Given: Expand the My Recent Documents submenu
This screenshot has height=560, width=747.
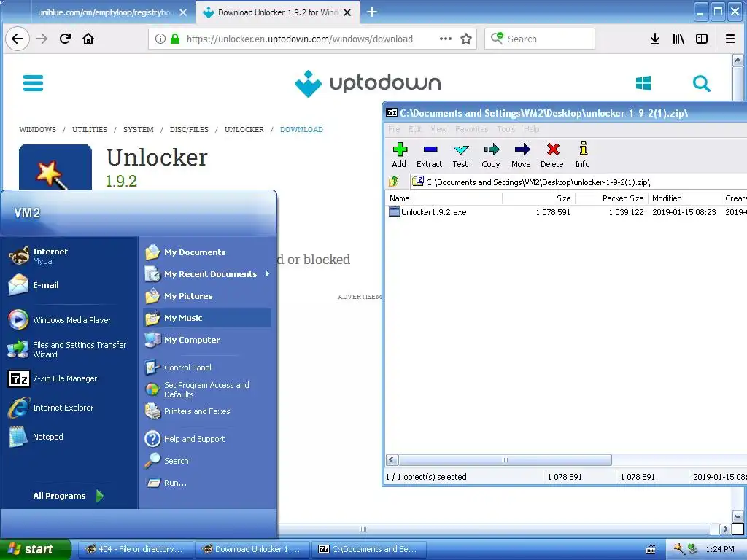Looking at the screenshot, I should pyautogui.click(x=207, y=274).
